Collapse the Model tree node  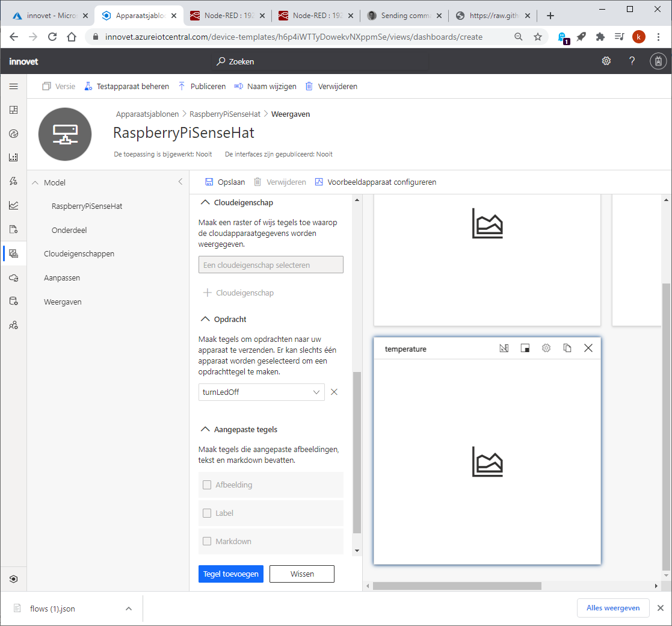35,182
